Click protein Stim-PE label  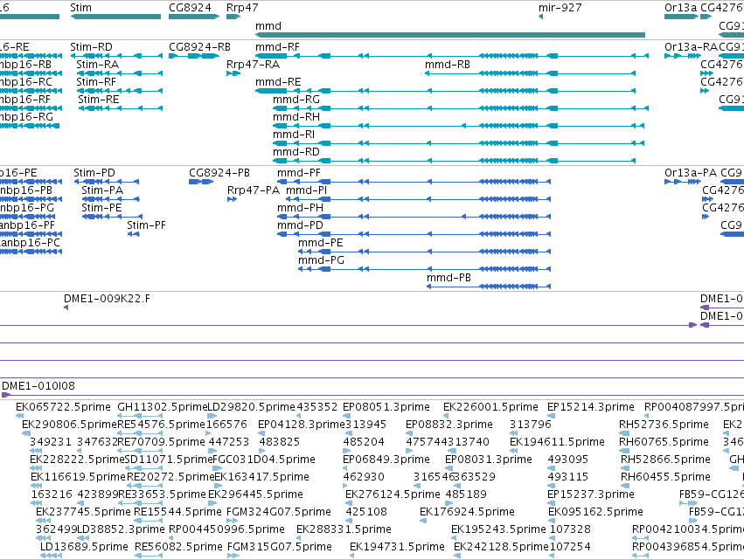pos(101,208)
